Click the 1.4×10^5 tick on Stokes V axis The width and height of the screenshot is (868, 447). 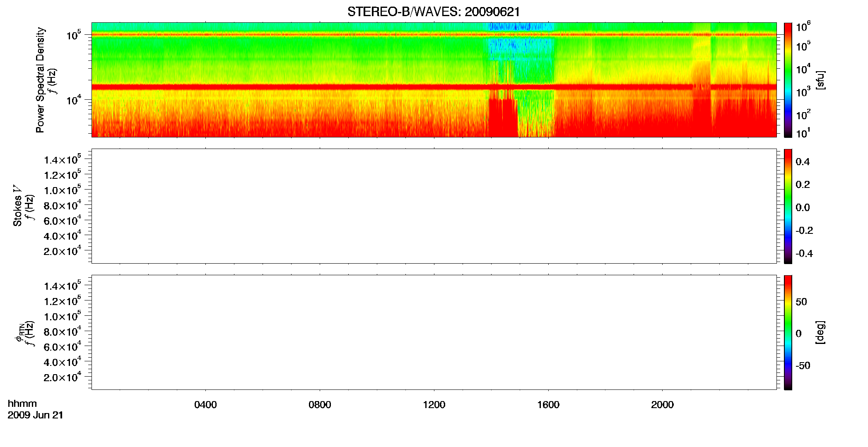coord(63,160)
